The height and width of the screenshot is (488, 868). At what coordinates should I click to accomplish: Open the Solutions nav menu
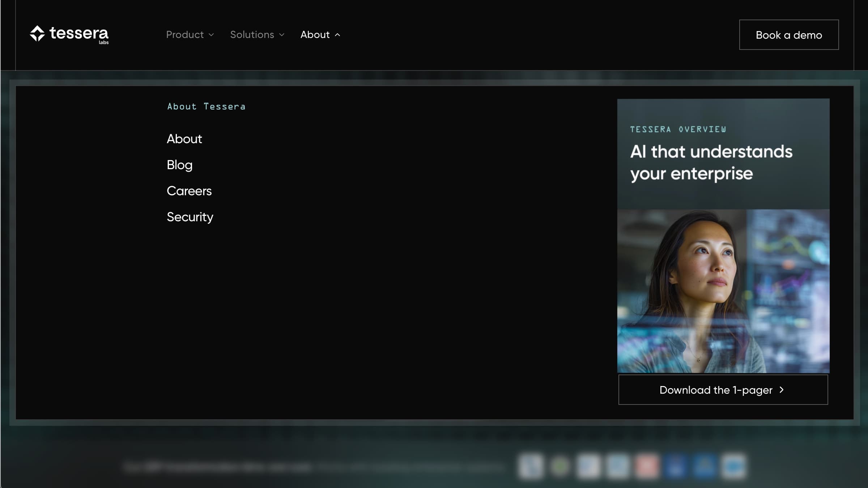[x=252, y=35]
